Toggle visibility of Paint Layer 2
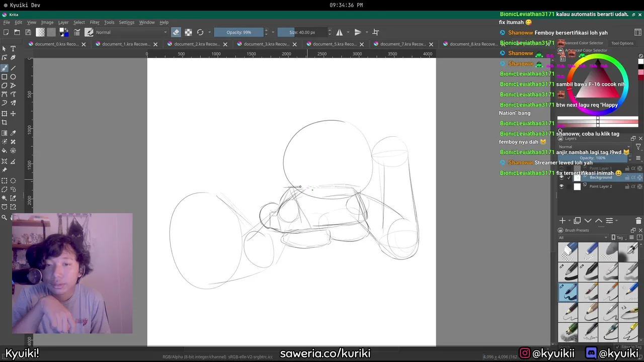 click(x=561, y=187)
